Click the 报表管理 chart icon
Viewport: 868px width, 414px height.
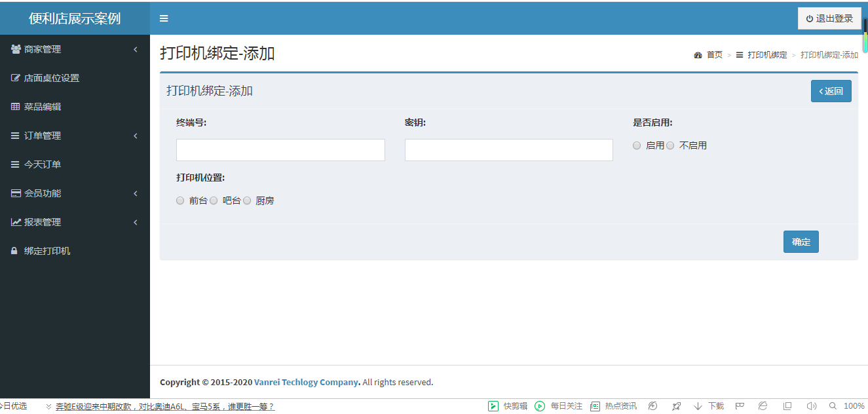(x=16, y=222)
